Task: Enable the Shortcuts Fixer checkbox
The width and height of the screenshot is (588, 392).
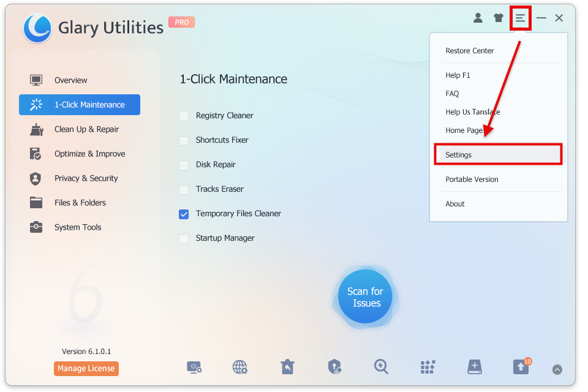Action: [184, 141]
